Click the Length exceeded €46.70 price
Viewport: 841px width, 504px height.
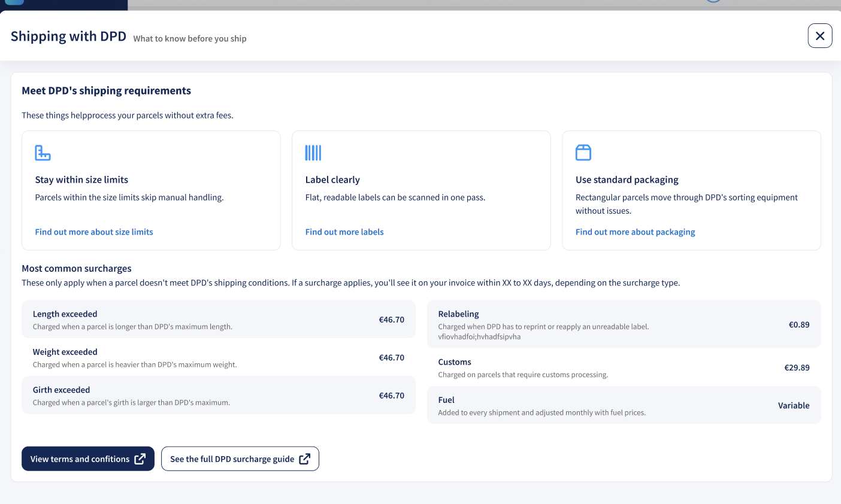point(392,320)
